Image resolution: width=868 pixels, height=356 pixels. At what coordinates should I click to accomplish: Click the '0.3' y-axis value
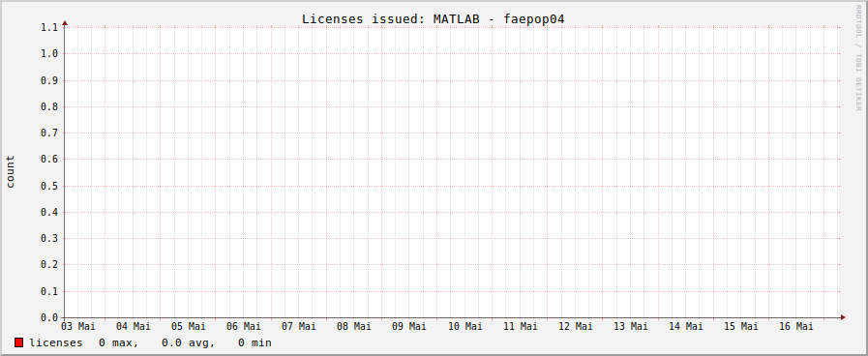point(49,239)
